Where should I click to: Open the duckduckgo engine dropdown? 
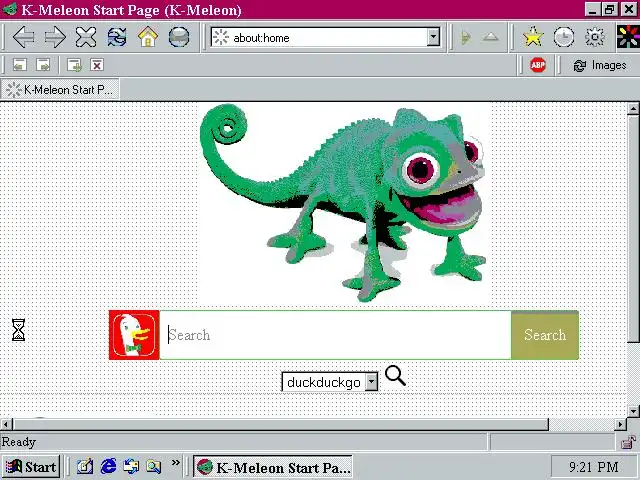(x=330, y=382)
